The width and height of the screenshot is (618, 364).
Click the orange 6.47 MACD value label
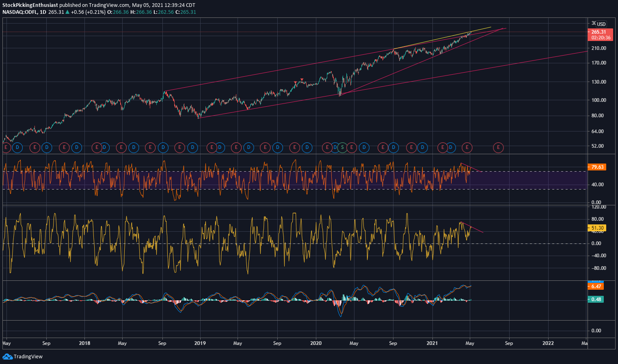(x=596, y=286)
